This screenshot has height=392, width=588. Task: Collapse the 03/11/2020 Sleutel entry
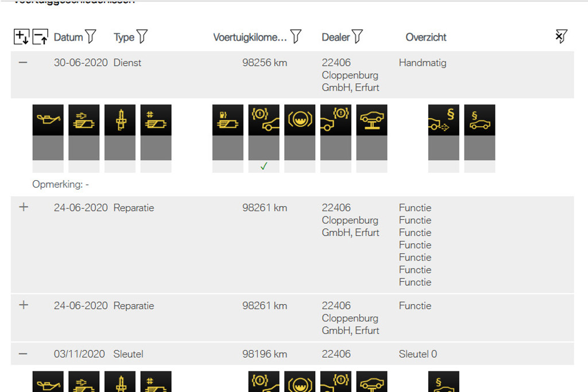coord(23,354)
